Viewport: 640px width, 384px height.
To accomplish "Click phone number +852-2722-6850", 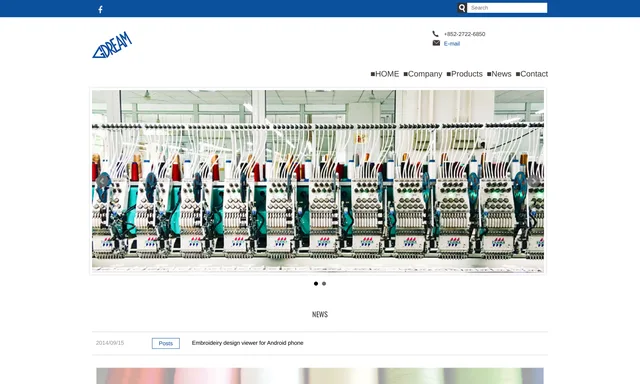I will coord(464,34).
